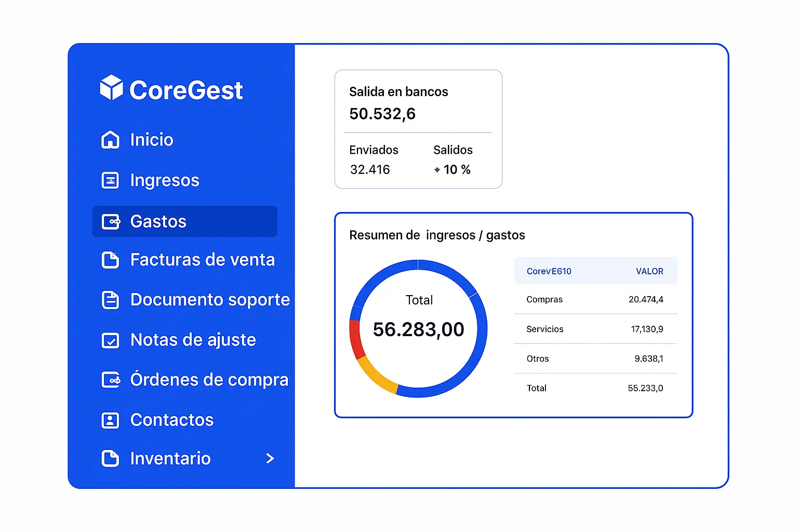This screenshot has width=798, height=532.
Task: Click the VALOR column header
Action: (649, 271)
